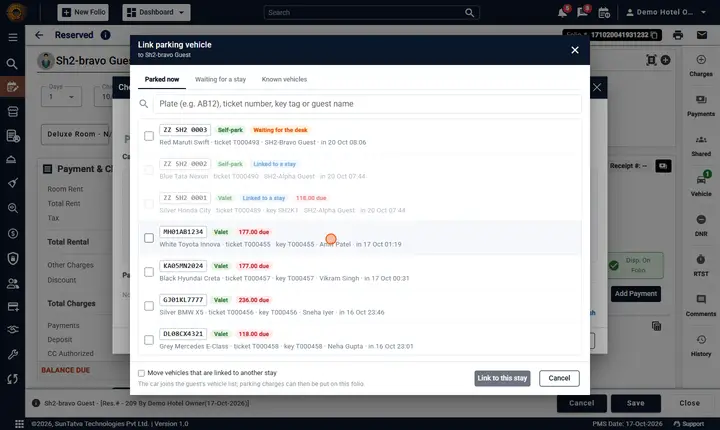Open the dollar coin icon in sidebar
The width and height of the screenshot is (720, 430).
[12, 233]
